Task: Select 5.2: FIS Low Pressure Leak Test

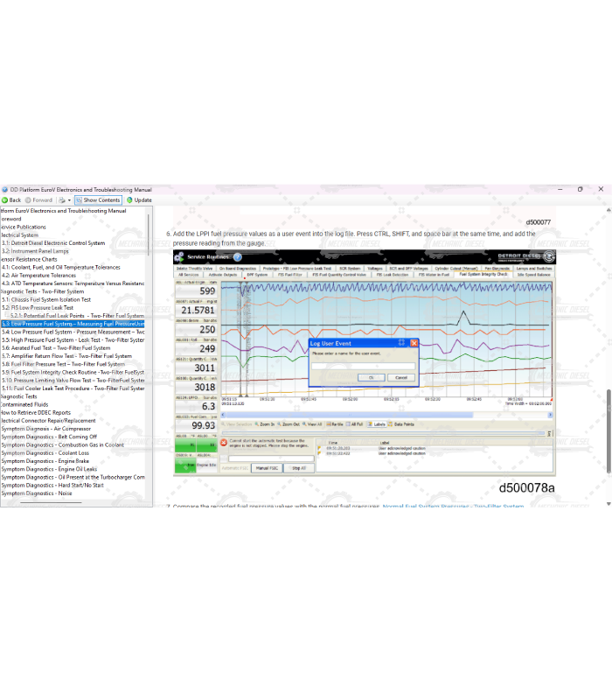Action: tap(37, 308)
